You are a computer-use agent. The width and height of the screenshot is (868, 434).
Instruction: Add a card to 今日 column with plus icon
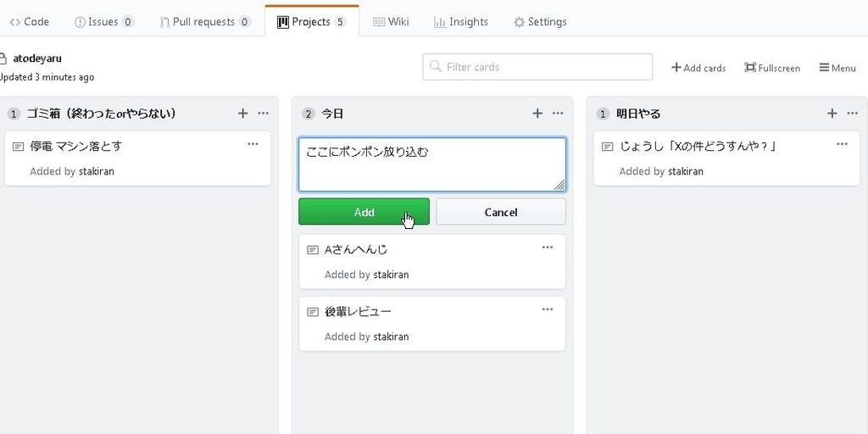[537, 114]
